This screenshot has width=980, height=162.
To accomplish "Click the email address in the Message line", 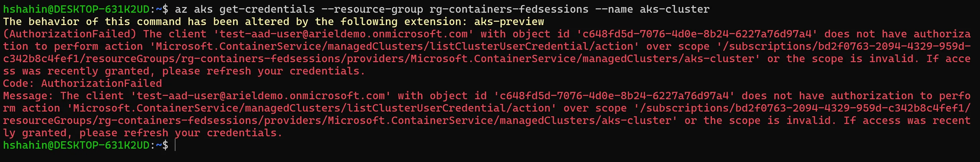I will tap(261, 96).
